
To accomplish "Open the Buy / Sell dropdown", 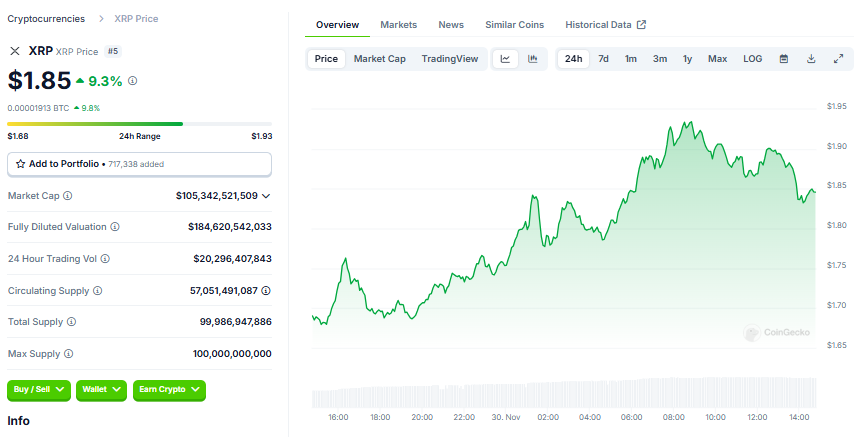I will tap(38, 389).
